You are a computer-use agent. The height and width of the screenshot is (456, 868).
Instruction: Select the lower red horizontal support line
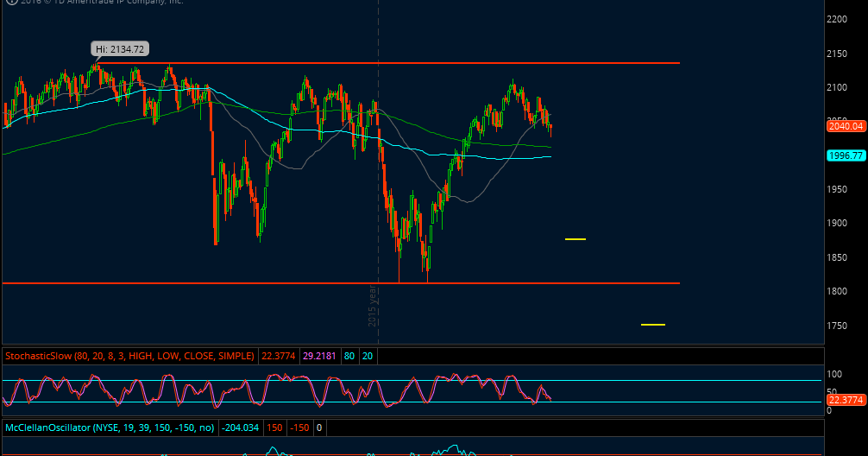[341, 283]
